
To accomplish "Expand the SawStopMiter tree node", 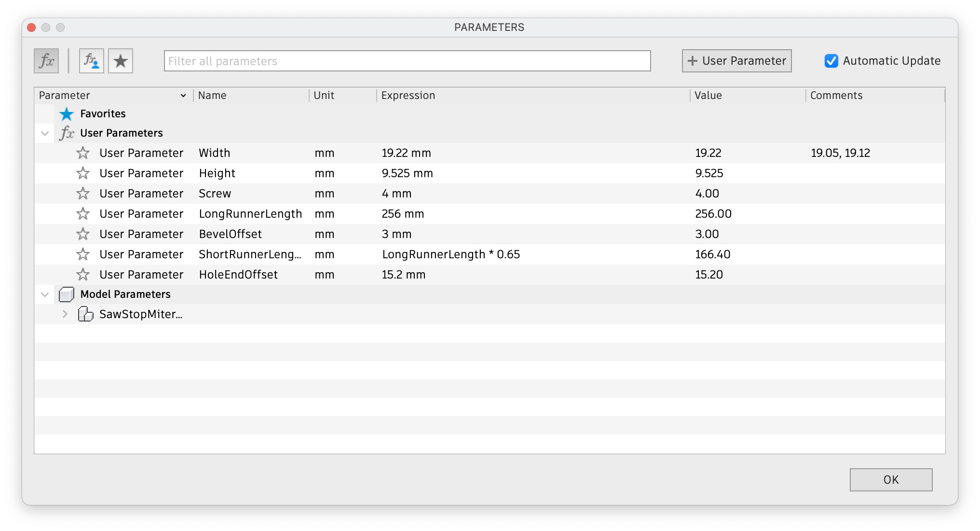I will click(65, 314).
